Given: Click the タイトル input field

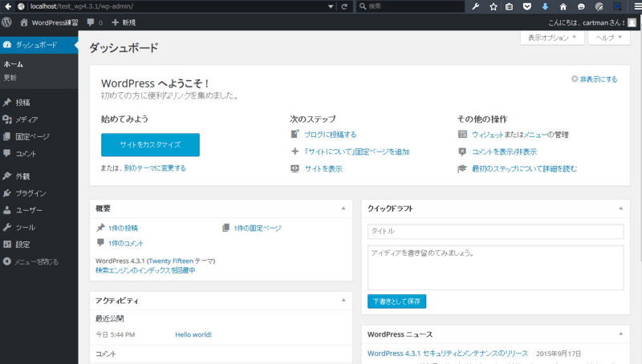Looking at the screenshot, I should [495, 232].
